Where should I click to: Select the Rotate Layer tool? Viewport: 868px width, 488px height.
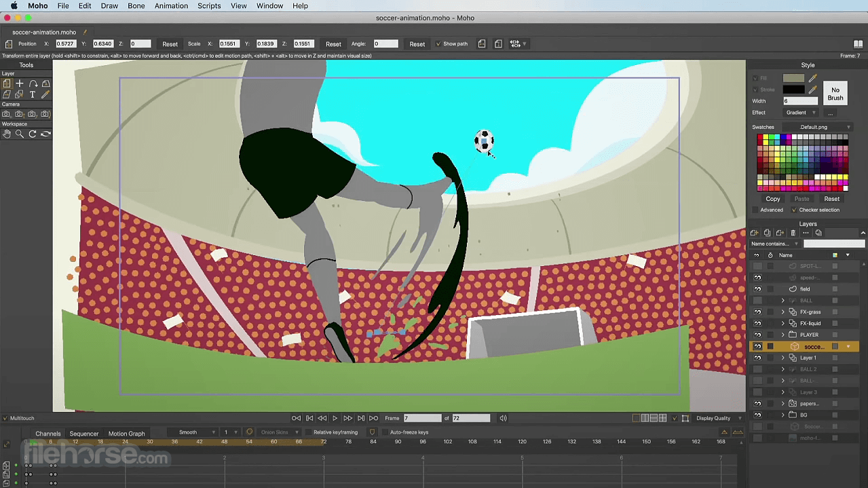point(33,83)
